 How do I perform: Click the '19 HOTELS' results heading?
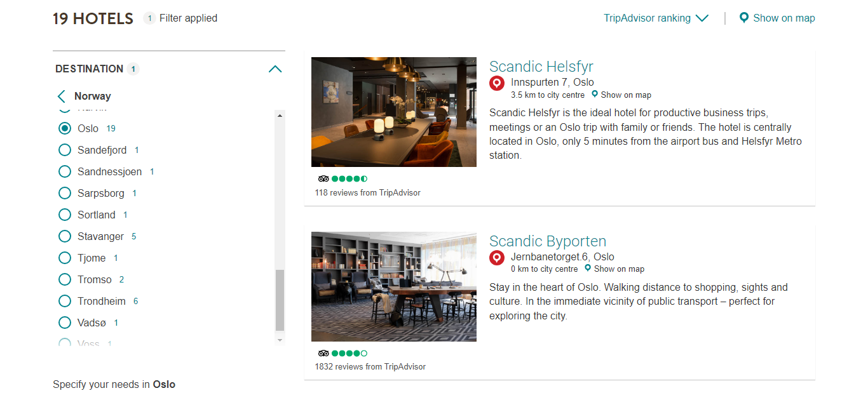point(93,18)
